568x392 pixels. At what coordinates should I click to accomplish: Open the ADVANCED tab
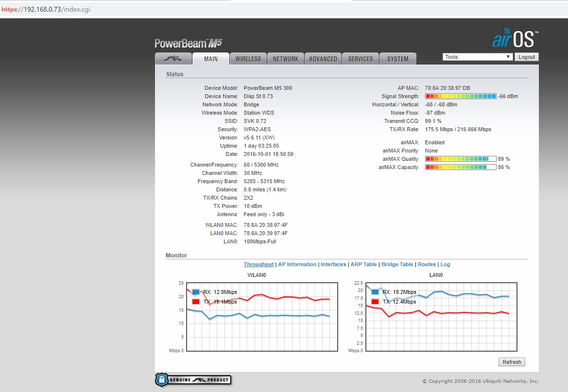(323, 59)
